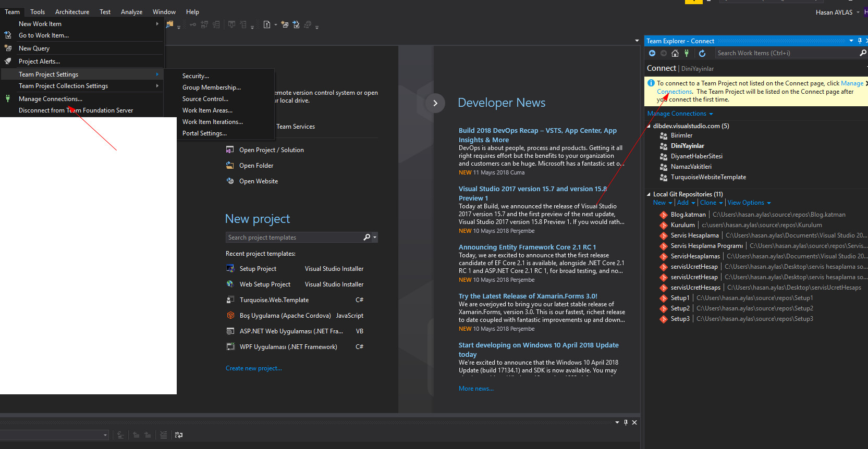Open the Manage Connections dropdown link

(x=680, y=114)
